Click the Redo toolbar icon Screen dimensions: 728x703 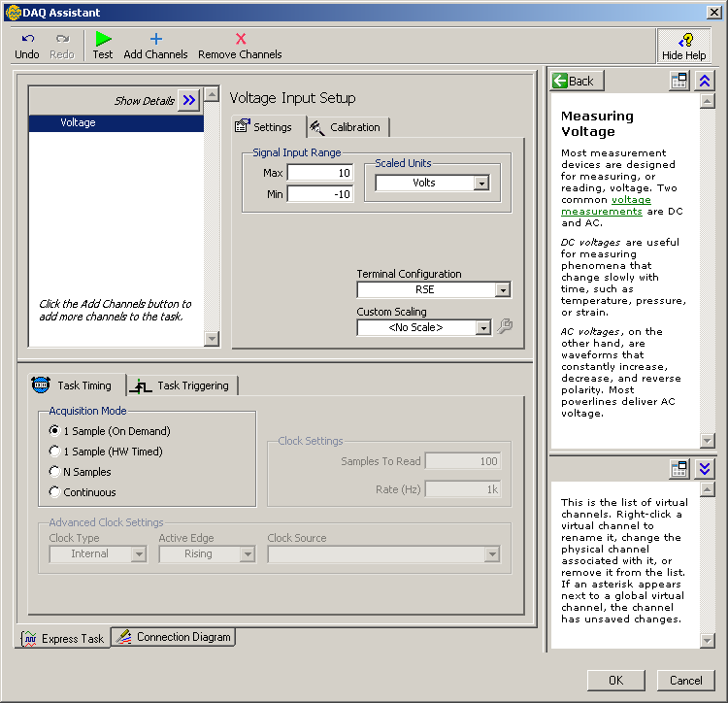pyautogui.click(x=62, y=39)
